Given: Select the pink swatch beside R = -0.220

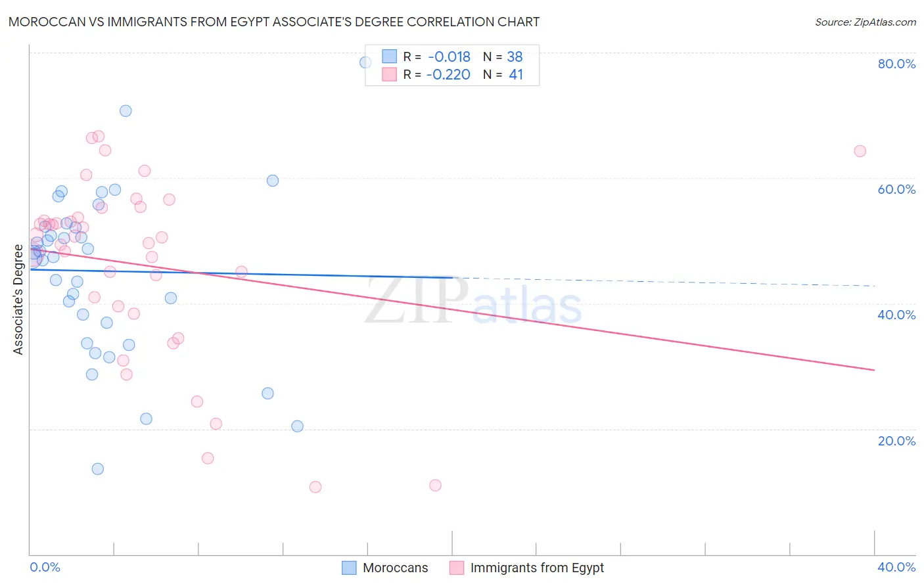Looking at the screenshot, I should click(389, 74).
